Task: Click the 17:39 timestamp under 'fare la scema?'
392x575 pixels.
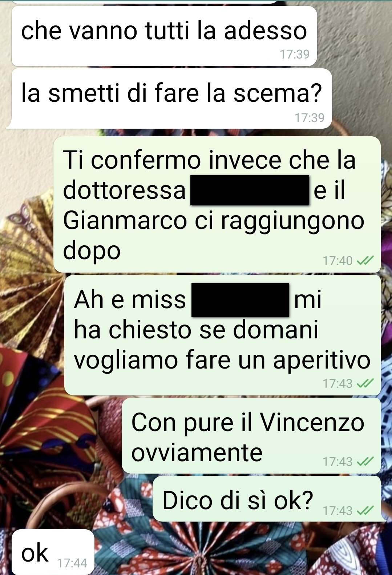Action: tap(310, 117)
